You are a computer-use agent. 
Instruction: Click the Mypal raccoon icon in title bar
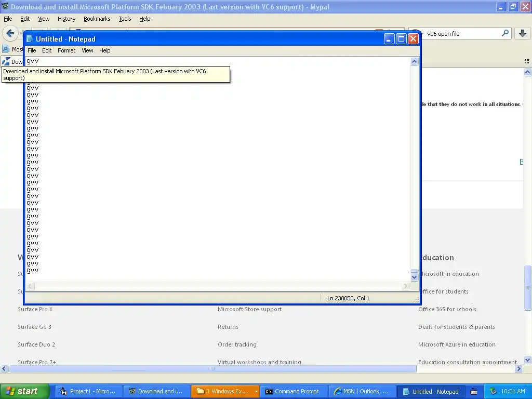click(5, 6)
